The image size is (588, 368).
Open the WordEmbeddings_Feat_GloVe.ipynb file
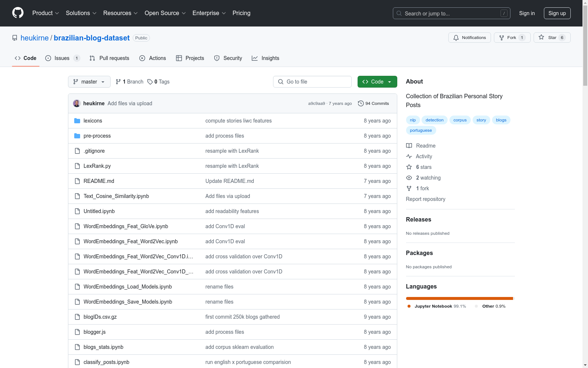pos(126,226)
